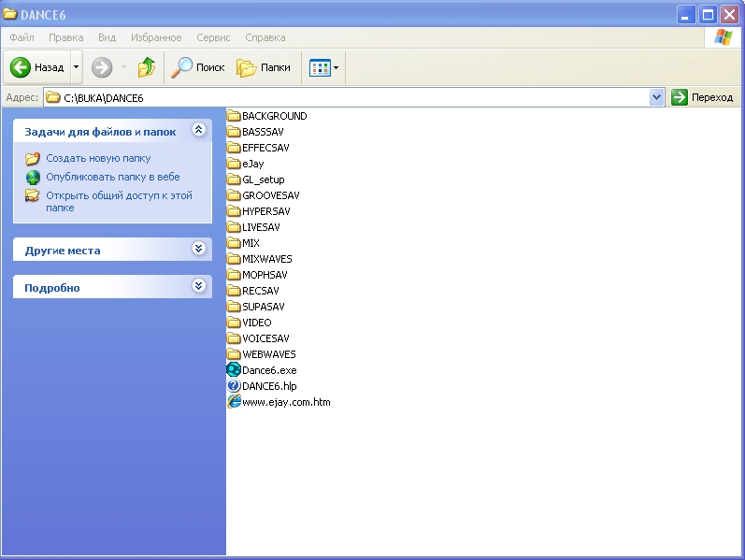
Task: Click Создать новую папку link
Action: tap(98, 158)
